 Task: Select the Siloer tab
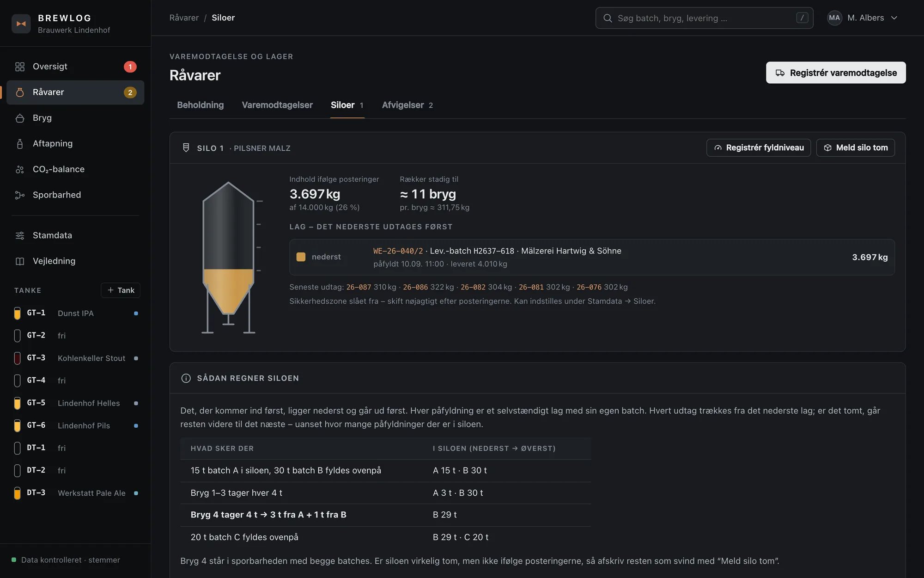pyautogui.click(x=347, y=105)
